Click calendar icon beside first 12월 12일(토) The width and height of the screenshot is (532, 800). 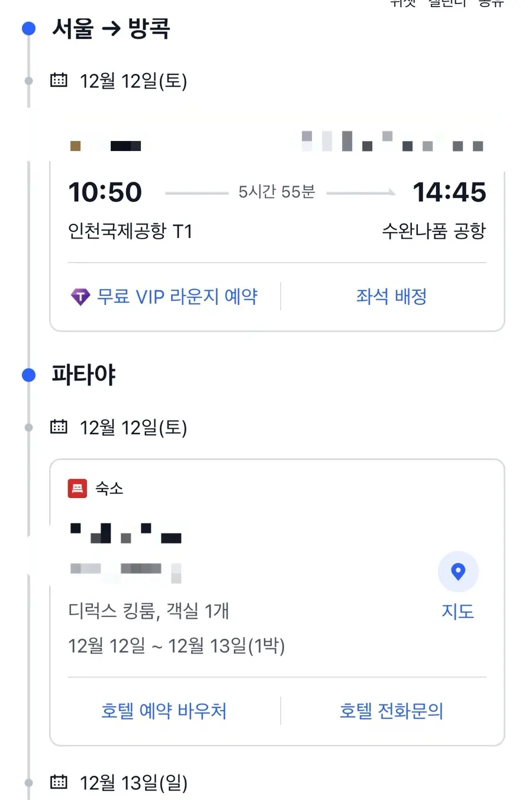[59, 80]
